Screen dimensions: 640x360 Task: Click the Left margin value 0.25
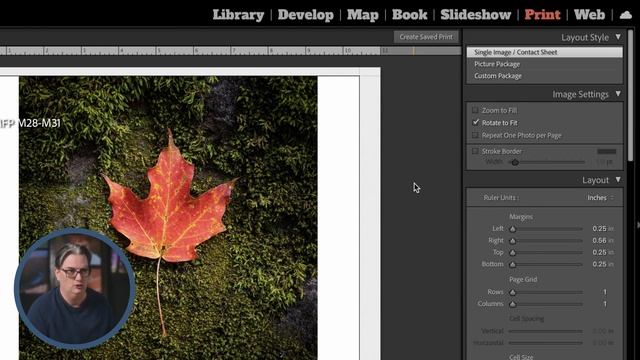tap(599, 229)
